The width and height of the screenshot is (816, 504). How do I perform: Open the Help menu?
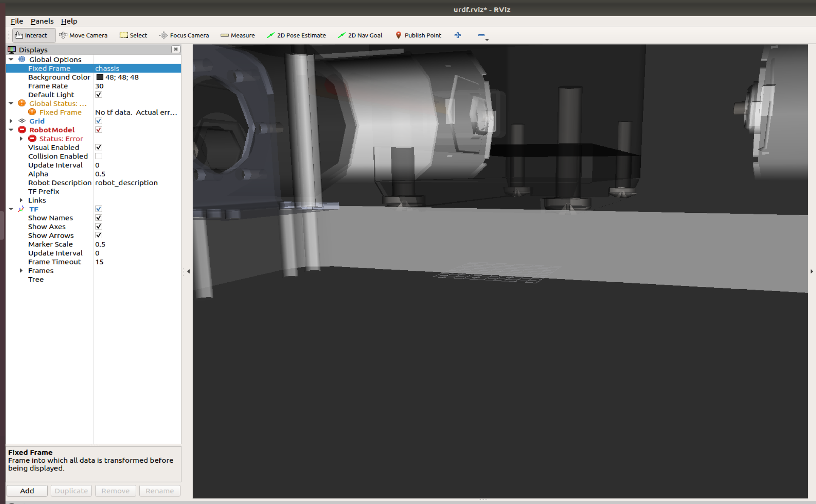tap(69, 21)
